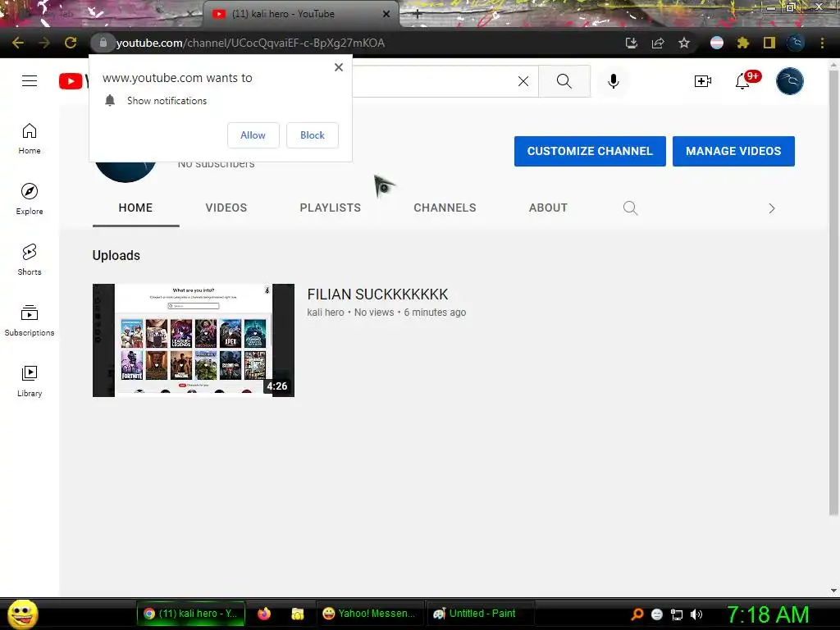Clear the search box with X

coord(523,81)
